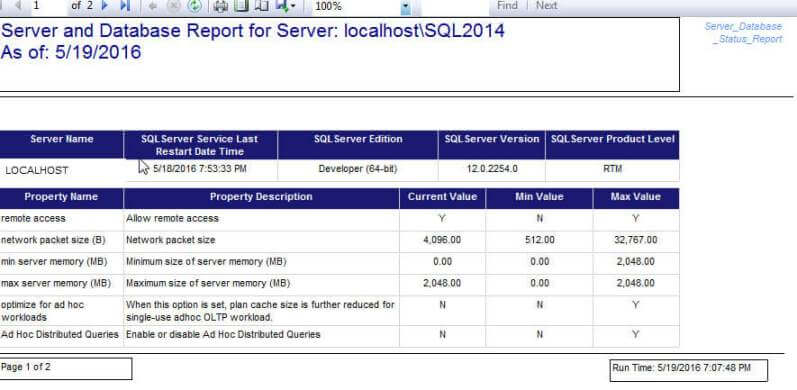Select min value 512.00
The height and width of the screenshot is (390, 797).
coord(539,240)
